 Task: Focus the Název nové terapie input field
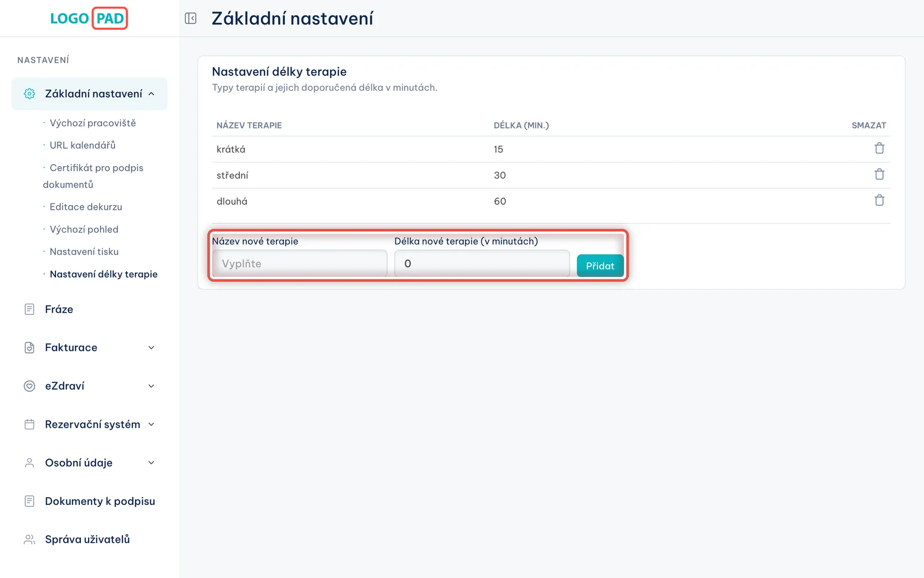point(300,264)
